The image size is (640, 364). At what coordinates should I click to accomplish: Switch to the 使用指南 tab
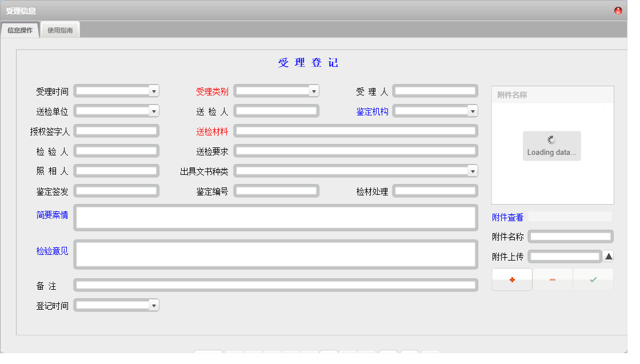(x=59, y=30)
